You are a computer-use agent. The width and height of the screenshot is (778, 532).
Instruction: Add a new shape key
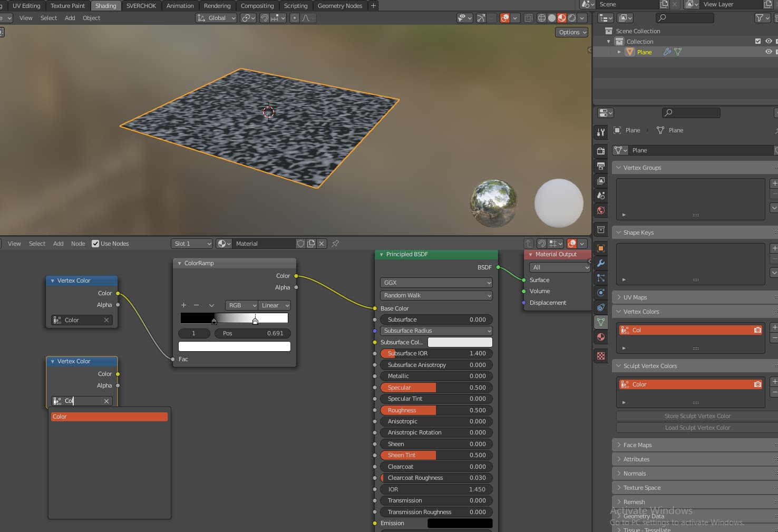click(x=774, y=248)
